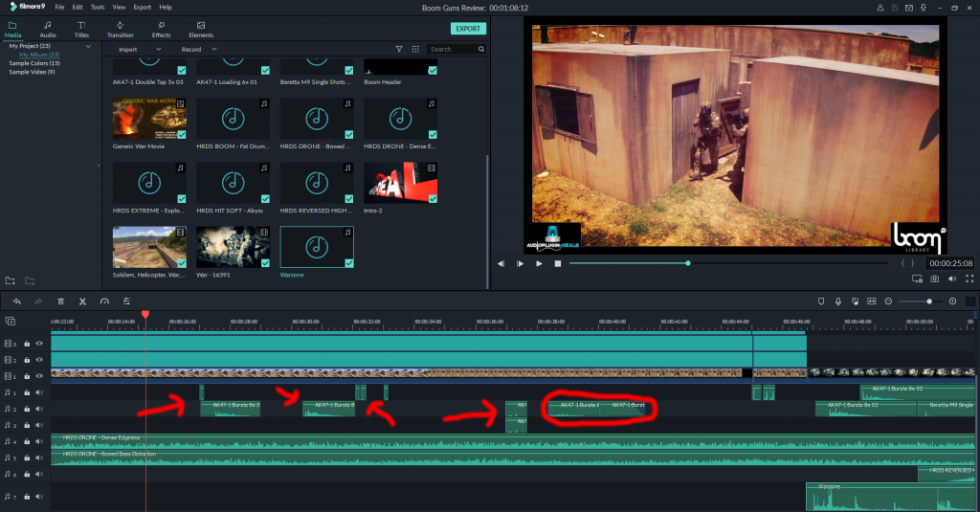Zoom out the timeline with minus icon
The image size is (980, 512).
point(888,301)
